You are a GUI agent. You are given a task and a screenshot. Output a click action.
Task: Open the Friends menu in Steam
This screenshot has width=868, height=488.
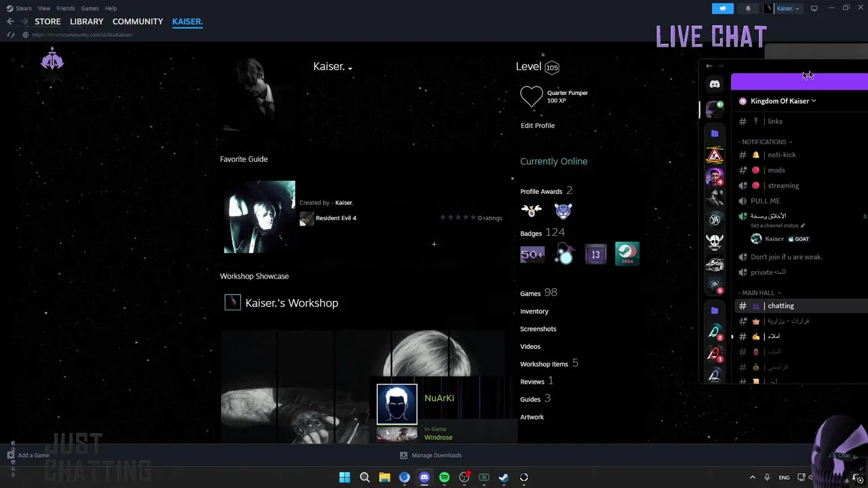click(x=66, y=8)
